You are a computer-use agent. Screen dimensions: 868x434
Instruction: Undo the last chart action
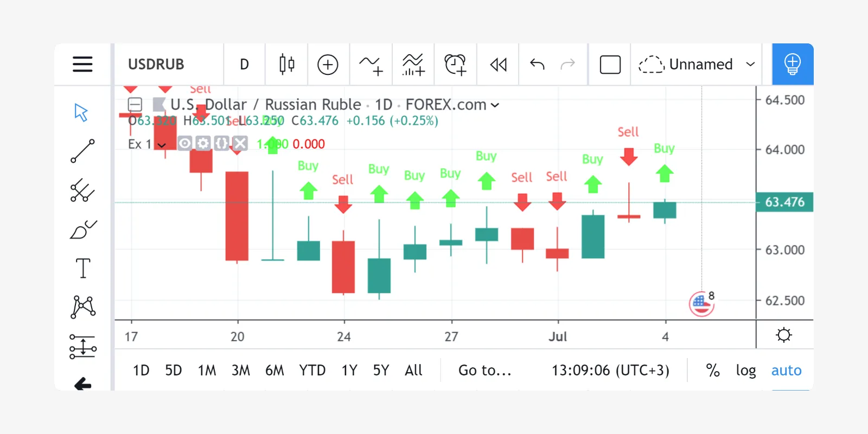point(537,64)
